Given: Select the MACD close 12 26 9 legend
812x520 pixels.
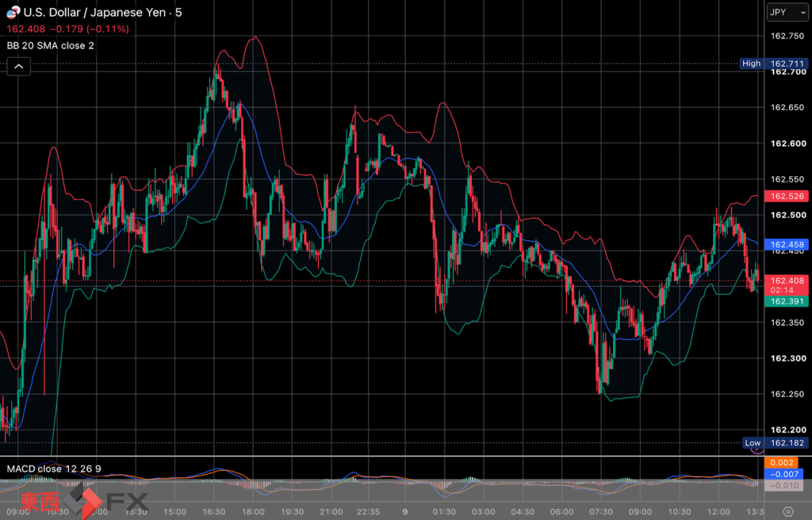Looking at the screenshot, I should tap(54, 468).
